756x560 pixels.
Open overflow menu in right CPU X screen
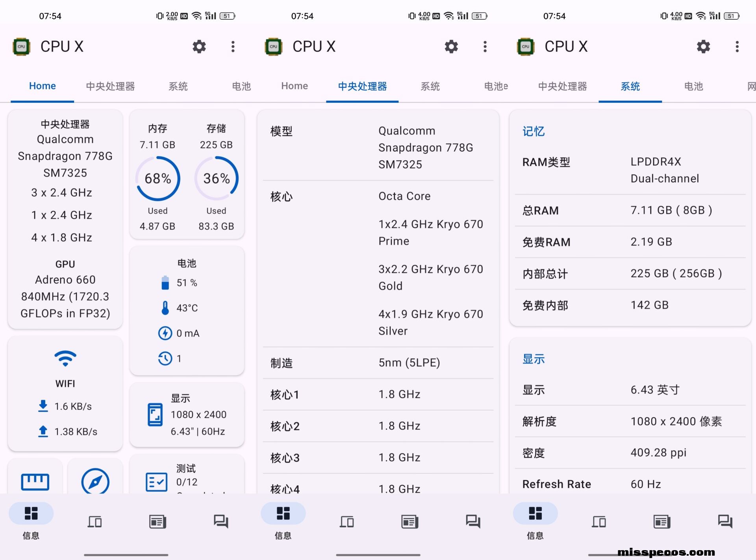[737, 46]
